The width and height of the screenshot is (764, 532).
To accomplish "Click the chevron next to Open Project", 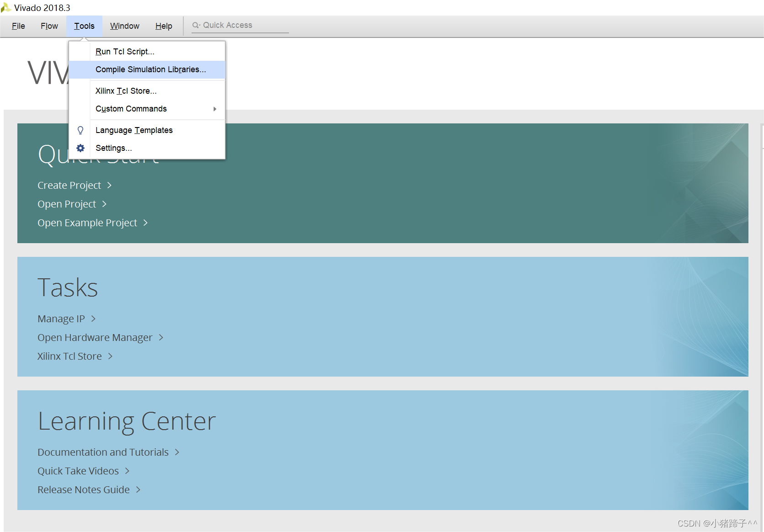I will [104, 204].
